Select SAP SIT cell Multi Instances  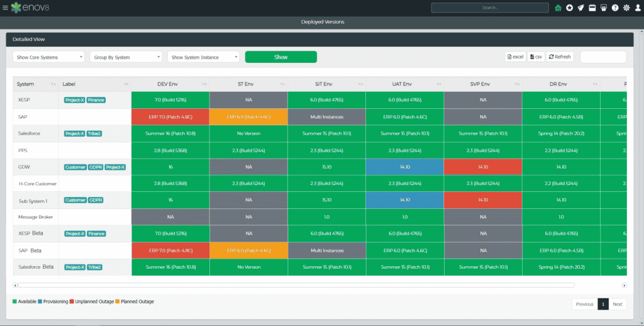pos(326,117)
